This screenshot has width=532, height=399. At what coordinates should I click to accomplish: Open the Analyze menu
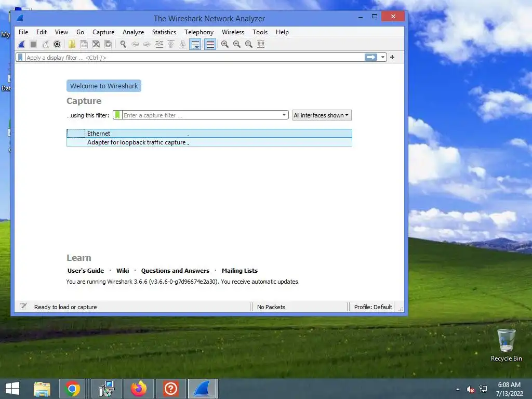point(134,32)
